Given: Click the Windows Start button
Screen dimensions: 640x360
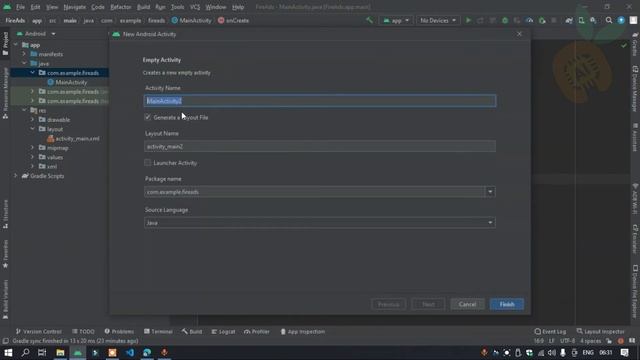Looking at the screenshot, I should click(x=8, y=353).
